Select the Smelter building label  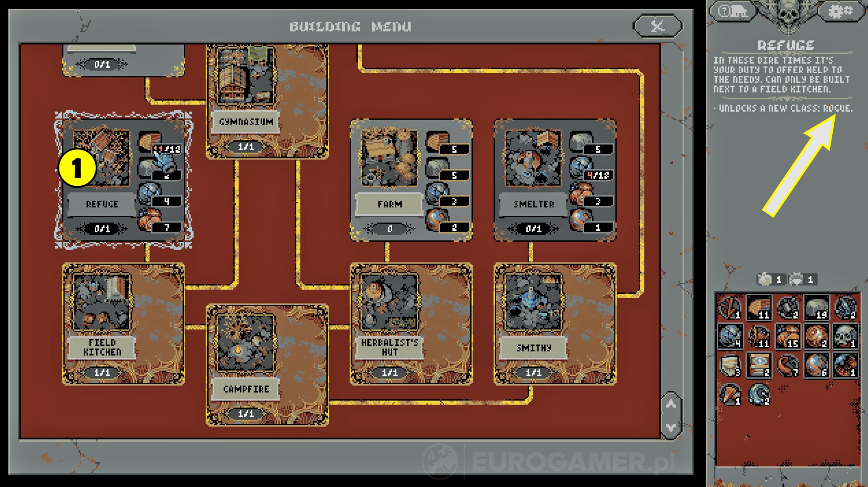coord(533,204)
